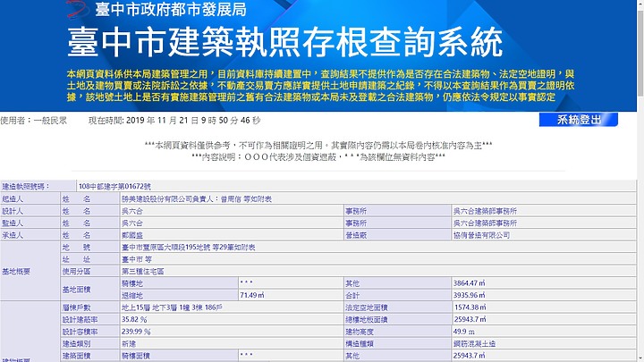Click the 起造人 row label
This screenshot has width=644, height=362.
(x=30, y=198)
